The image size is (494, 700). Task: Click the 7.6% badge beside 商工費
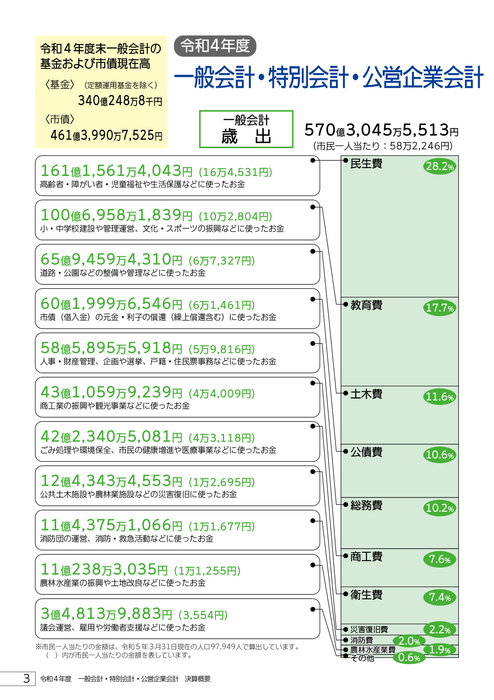pos(440,559)
